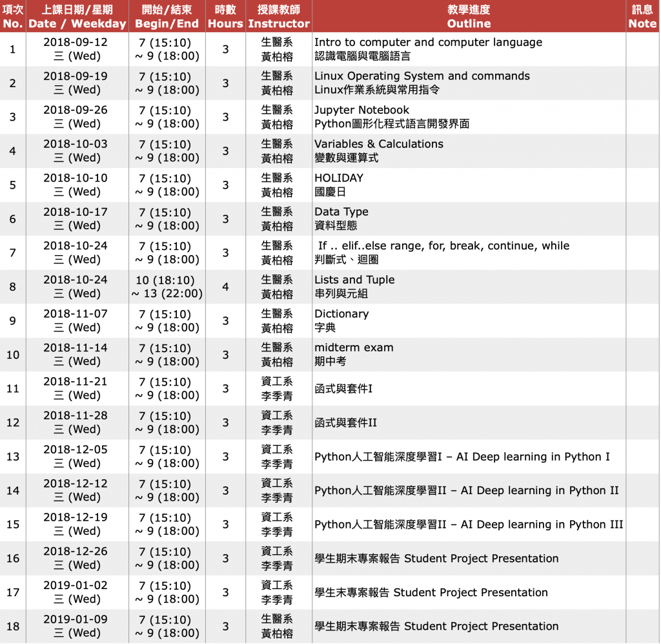The image size is (661, 644).
Task: Click the 'Note' column header
Action: [x=642, y=16]
